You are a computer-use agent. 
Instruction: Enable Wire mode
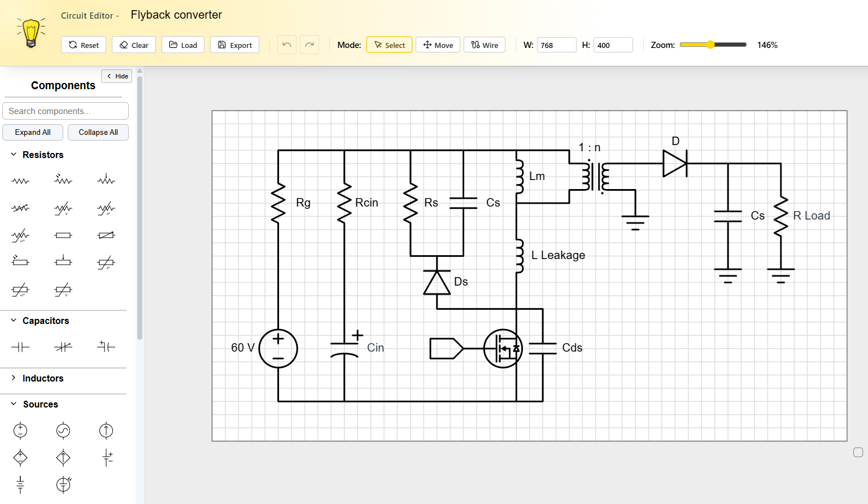coord(484,45)
